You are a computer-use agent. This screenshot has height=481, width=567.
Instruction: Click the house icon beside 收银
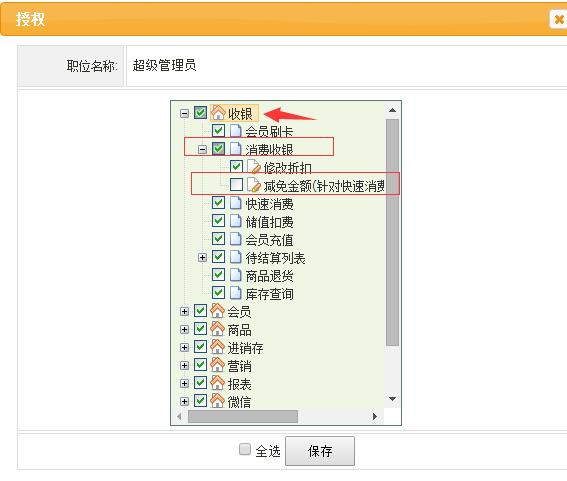[x=218, y=112]
